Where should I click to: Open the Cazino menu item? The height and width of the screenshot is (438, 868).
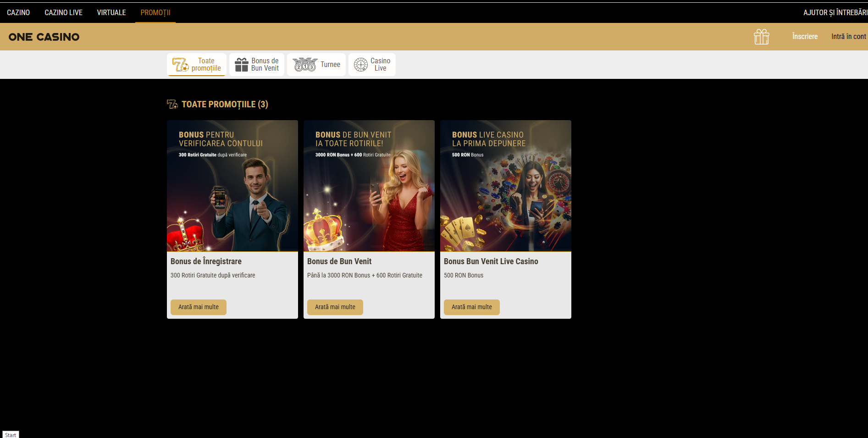click(x=18, y=12)
